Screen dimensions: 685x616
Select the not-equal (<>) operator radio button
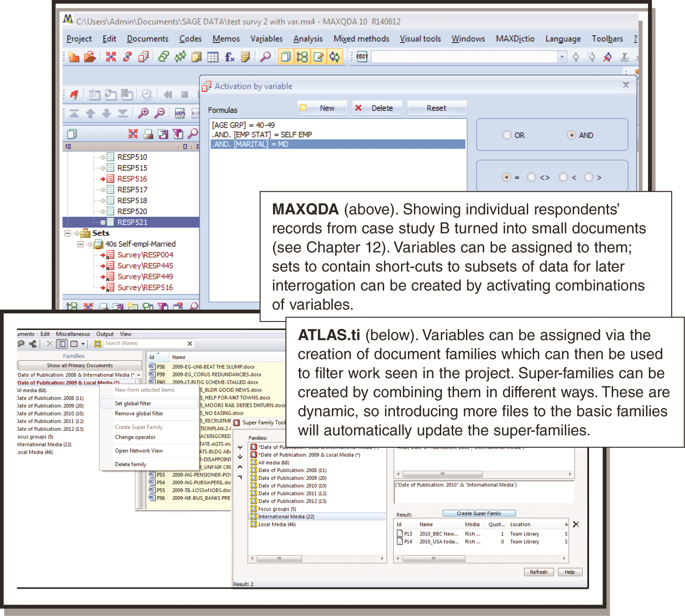click(531, 177)
